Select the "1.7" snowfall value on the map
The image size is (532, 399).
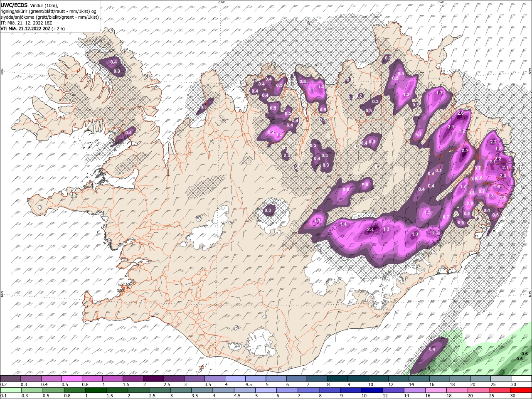click(x=439, y=93)
